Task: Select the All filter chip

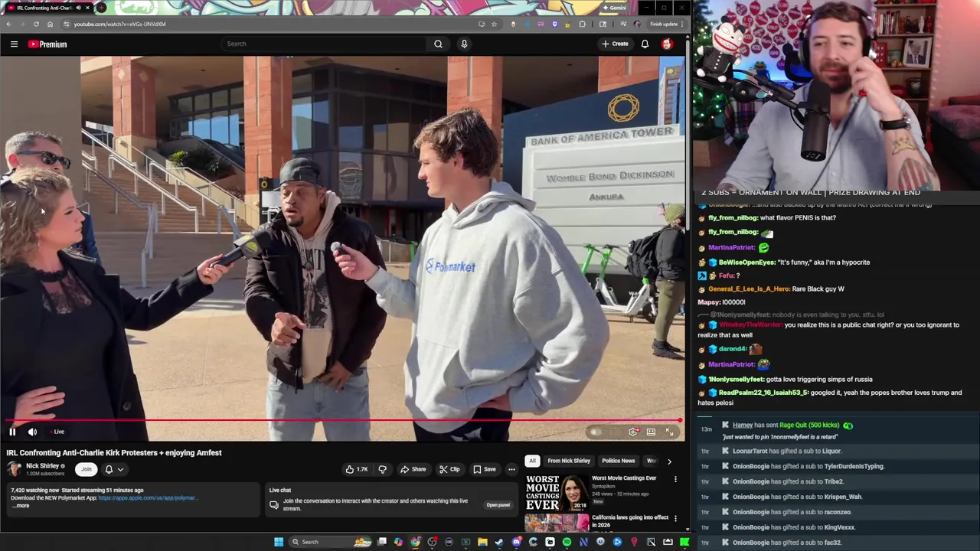Action: 532,461
